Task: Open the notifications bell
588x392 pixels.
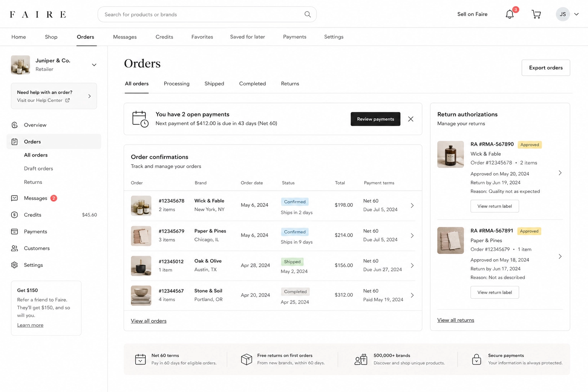Action: (x=510, y=15)
